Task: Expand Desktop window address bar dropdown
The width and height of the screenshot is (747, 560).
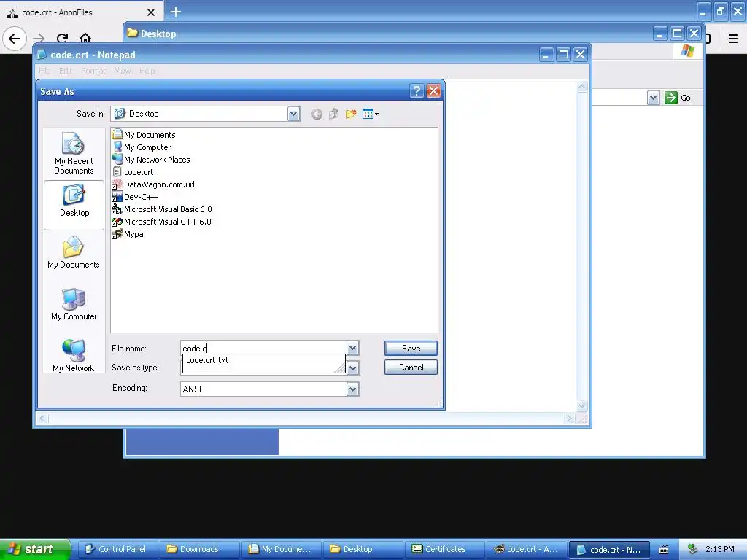Action: 653,98
